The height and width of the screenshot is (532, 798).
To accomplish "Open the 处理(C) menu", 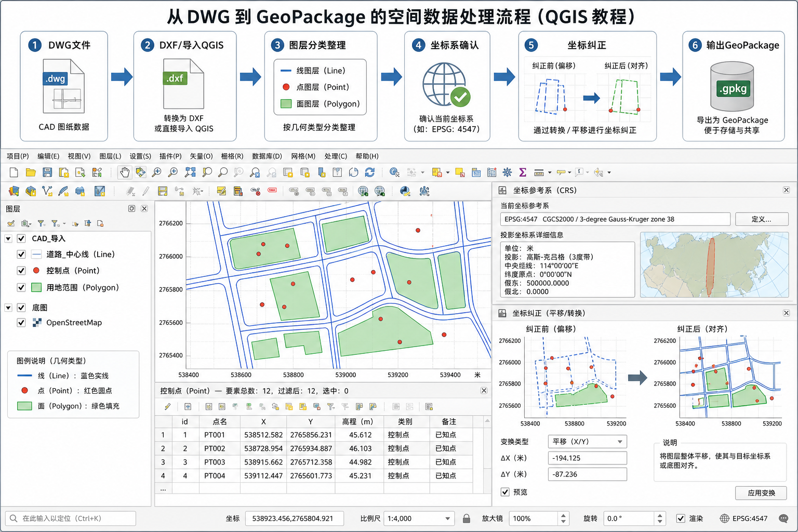I will (336, 156).
